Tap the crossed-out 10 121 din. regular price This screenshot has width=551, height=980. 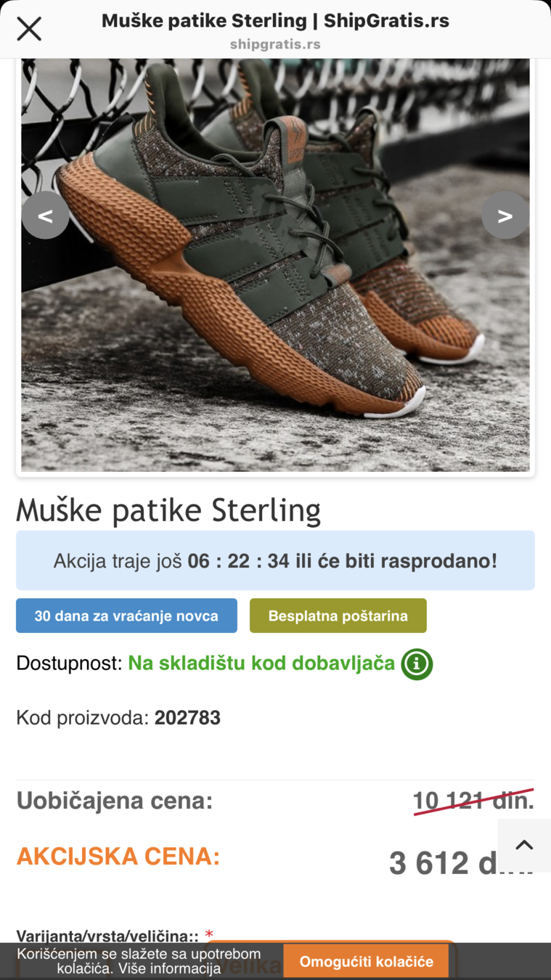coord(473,801)
